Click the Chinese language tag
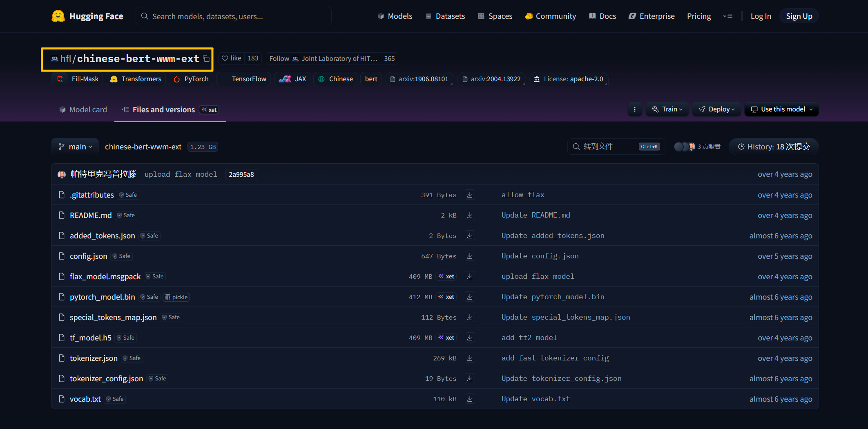The width and height of the screenshot is (868, 429). tap(335, 79)
